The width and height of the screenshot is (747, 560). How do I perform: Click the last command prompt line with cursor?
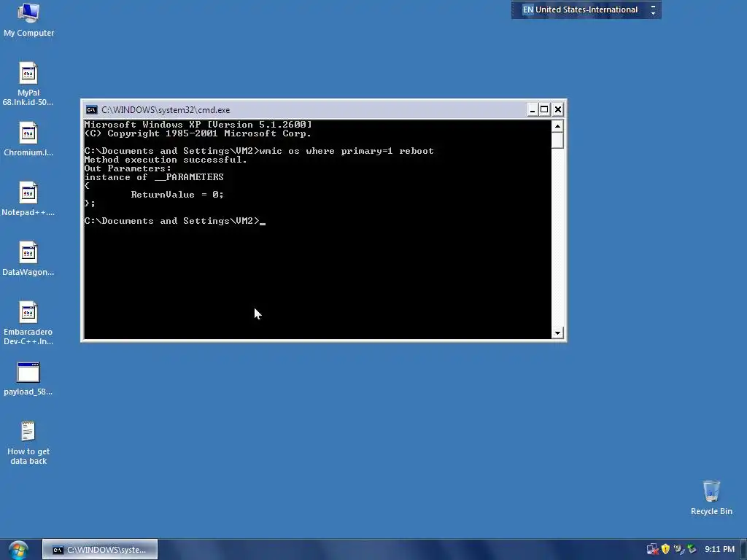point(175,221)
